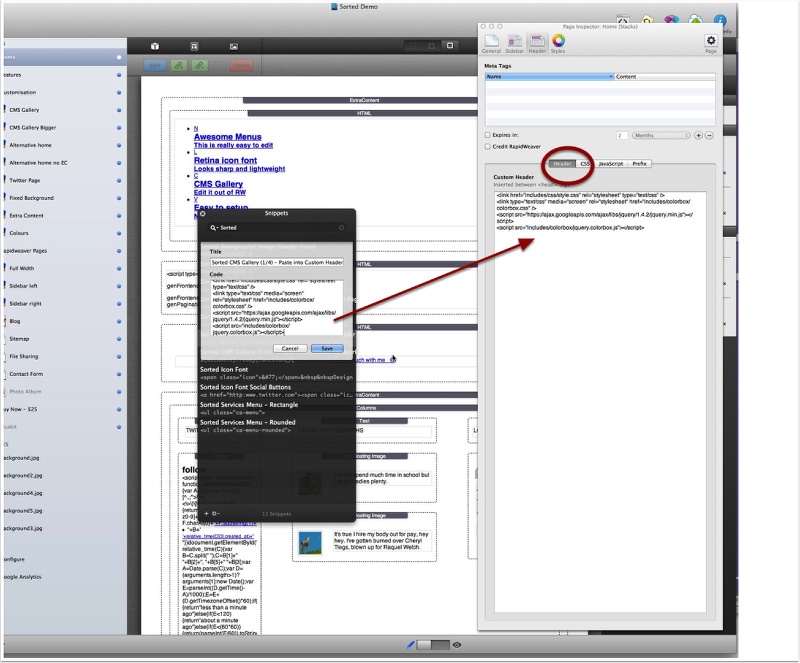Add a new snippet with plus icon
This screenshot has height=663, width=800.
206,513
